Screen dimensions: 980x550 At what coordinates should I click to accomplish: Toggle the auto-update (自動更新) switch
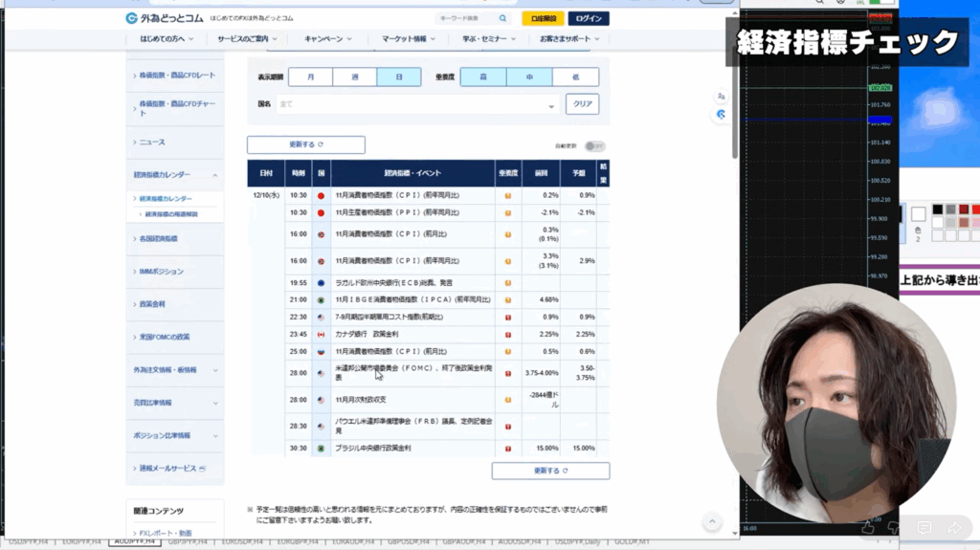click(x=595, y=146)
